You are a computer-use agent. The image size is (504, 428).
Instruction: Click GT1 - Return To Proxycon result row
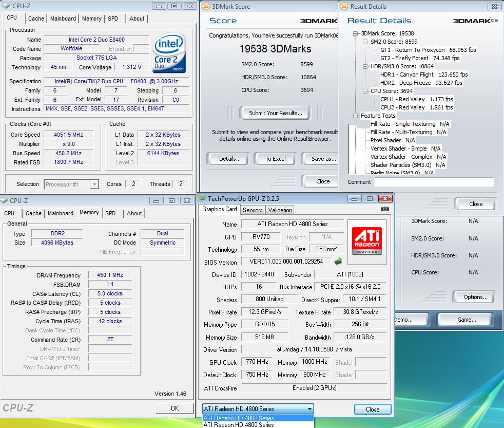428,50
